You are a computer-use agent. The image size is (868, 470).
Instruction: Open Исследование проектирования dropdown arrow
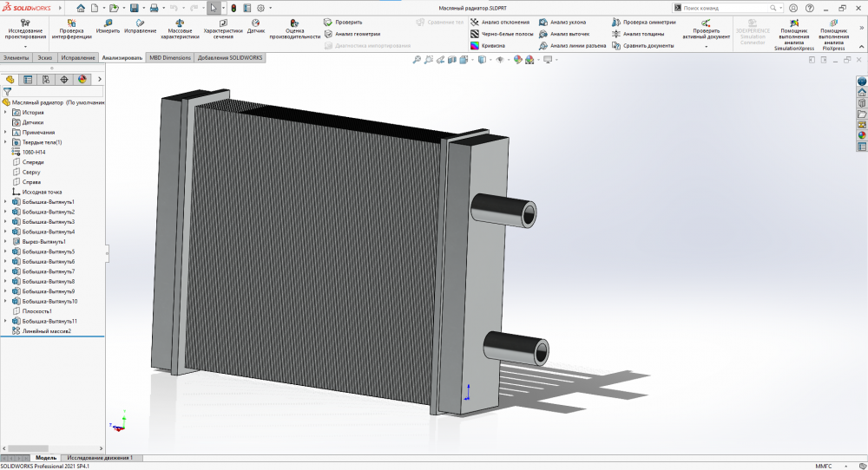click(x=26, y=46)
